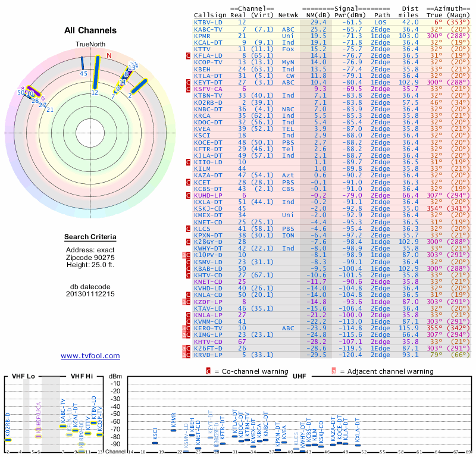This screenshot has width=476, height=457.
Task: Select the KWHY-DT callsign in the table
Action: pyautogui.click(x=208, y=248)
